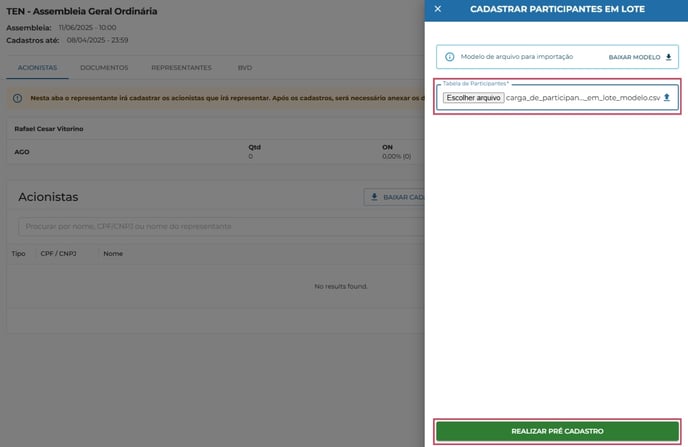Viewport: 688px width, 447px height.
Task: Switch to the Acionistas tab
Action: coord(37,68)
